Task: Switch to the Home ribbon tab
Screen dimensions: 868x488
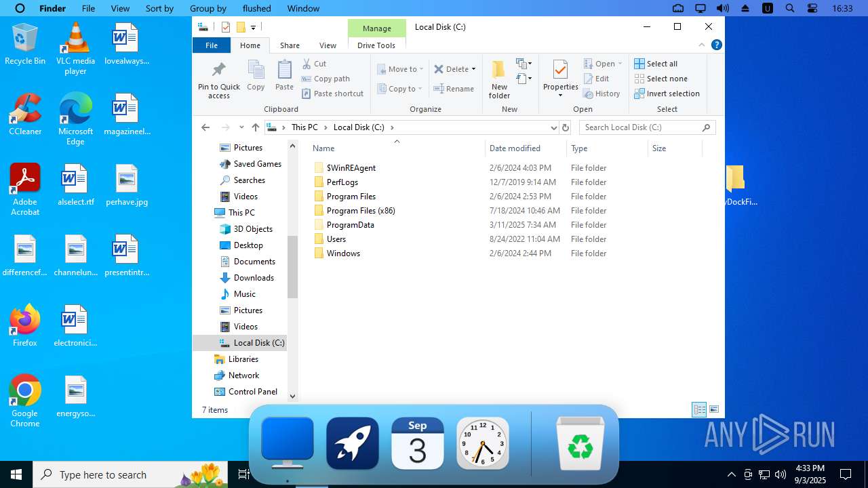Action: point(250,45)
